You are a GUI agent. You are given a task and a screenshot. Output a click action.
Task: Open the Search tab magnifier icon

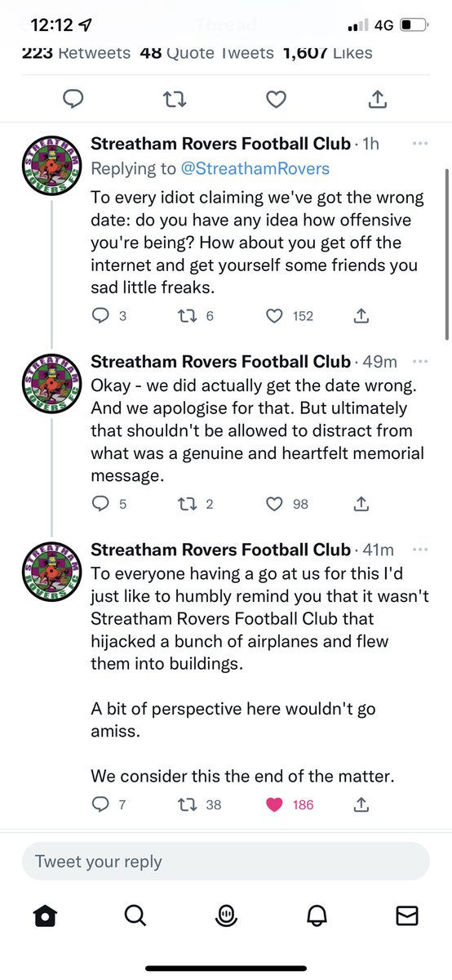point(135,916)
